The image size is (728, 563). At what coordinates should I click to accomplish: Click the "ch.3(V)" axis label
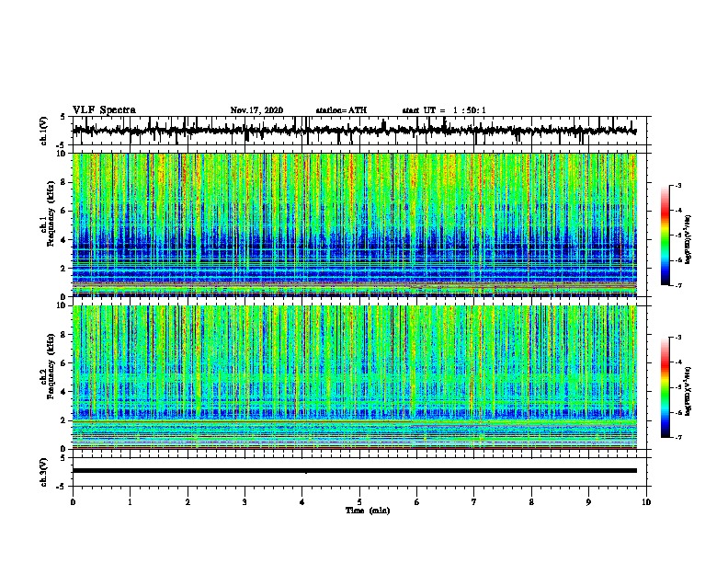click(43, 472)
